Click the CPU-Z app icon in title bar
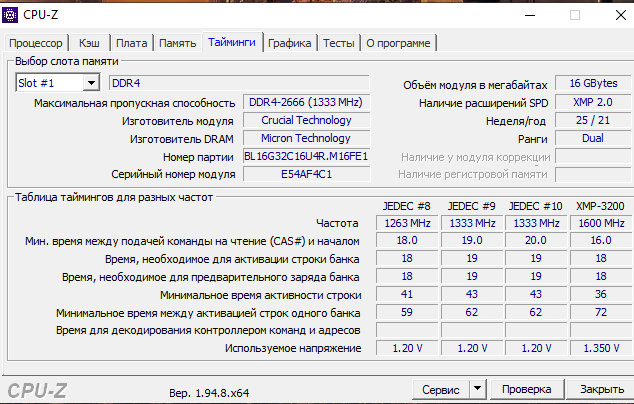The width and height of the screenshot is (634, 404). [x=10, y=15]
